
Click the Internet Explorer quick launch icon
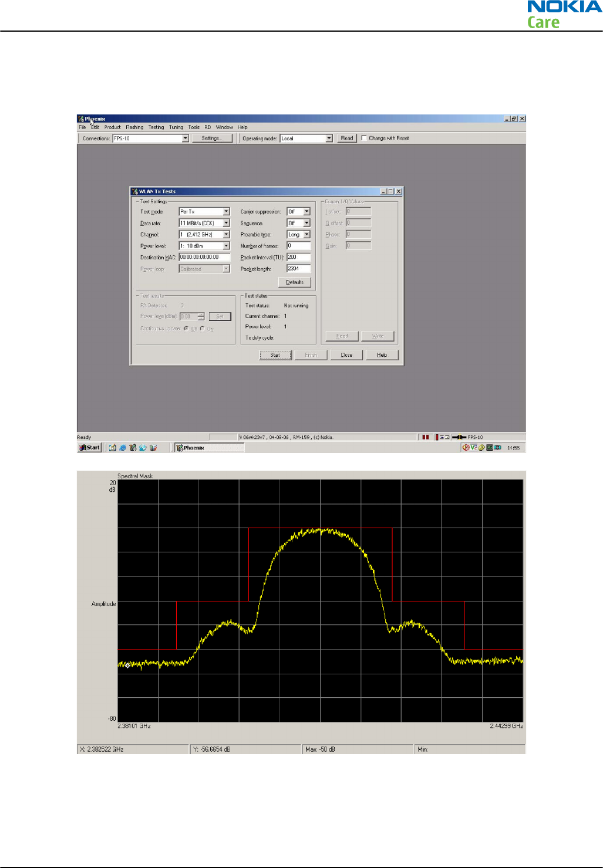(x=123, y=448)
